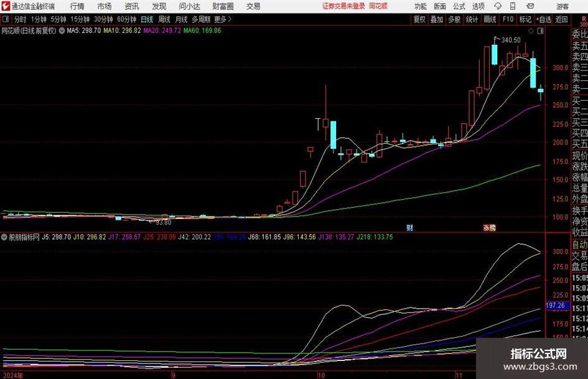Switch to 月线 monthly period
Image resolution: width=588 pixels, height=379 pixels.
182,19
